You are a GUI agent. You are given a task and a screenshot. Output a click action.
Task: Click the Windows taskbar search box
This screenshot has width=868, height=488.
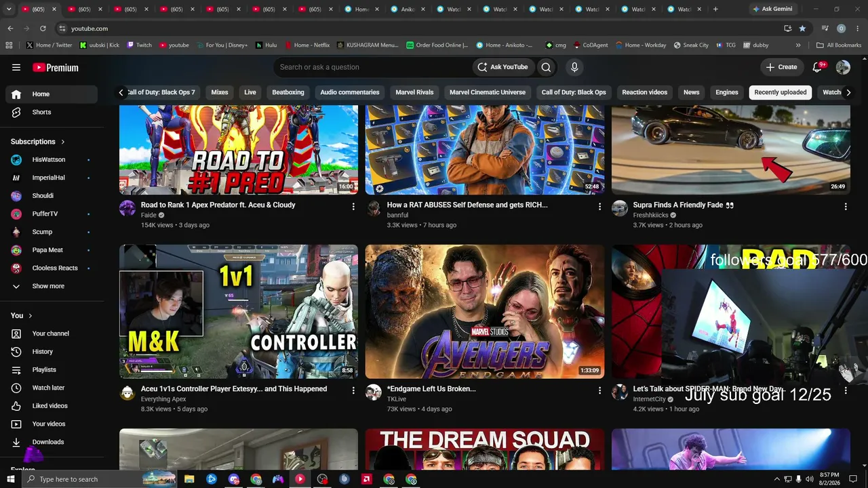99,479
